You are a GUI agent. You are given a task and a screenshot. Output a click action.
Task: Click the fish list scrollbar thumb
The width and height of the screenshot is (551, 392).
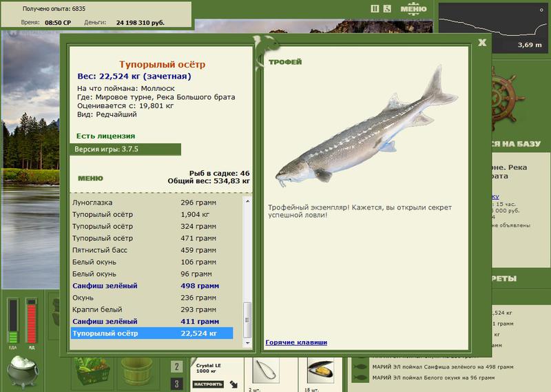(x=247, y=320)
